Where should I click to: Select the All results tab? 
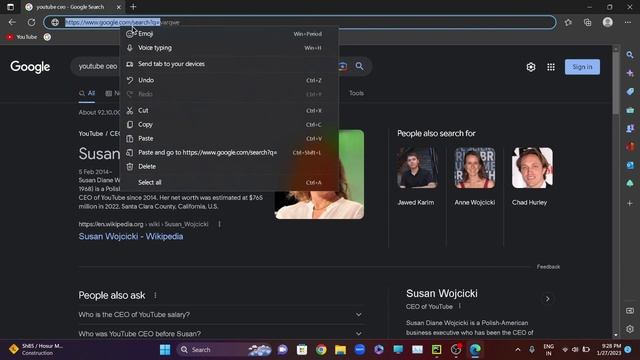pos(87,93)
